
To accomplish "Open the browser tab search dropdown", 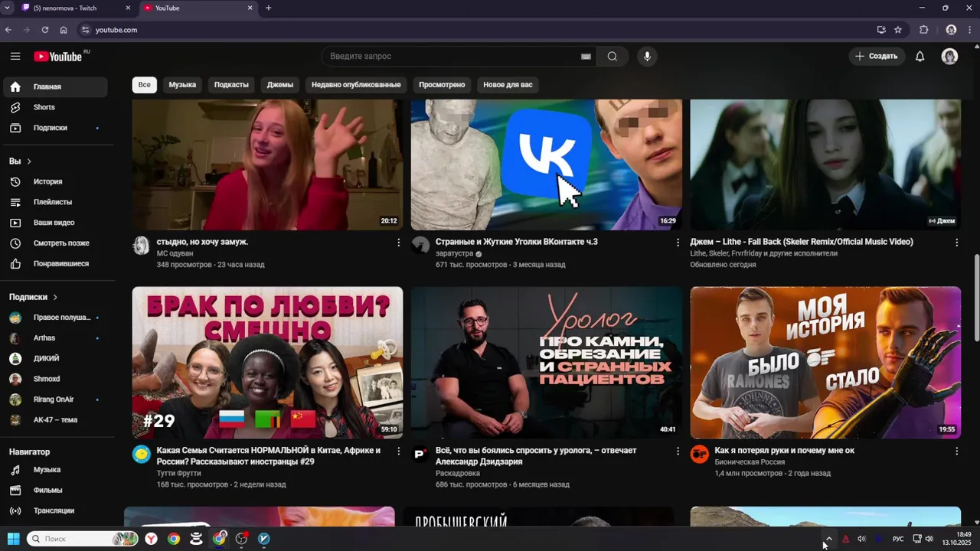I will (x=8, y=8).
